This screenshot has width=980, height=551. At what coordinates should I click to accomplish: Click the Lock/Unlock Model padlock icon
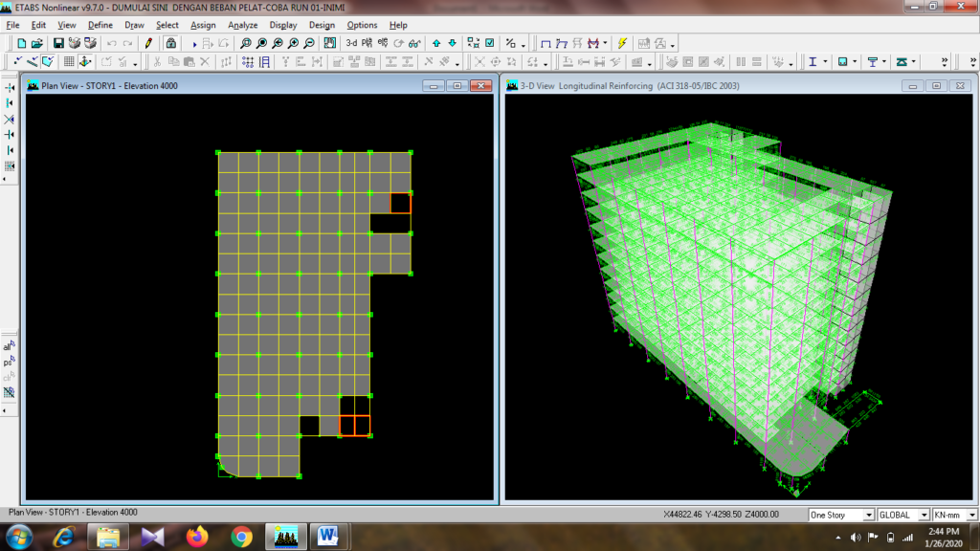[x=170, y=43]
